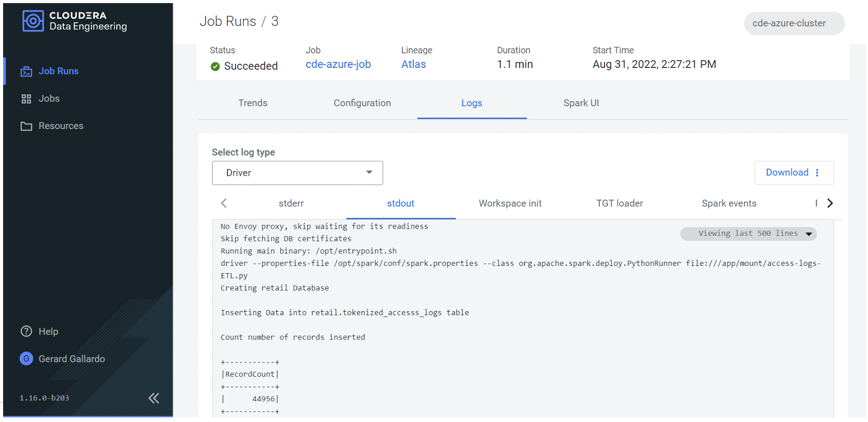Click the 'Running main binary: /opt/entrypoint.sh' line
Screen dimensions: 868x422
pyautogui.click(x=309, y=251)
